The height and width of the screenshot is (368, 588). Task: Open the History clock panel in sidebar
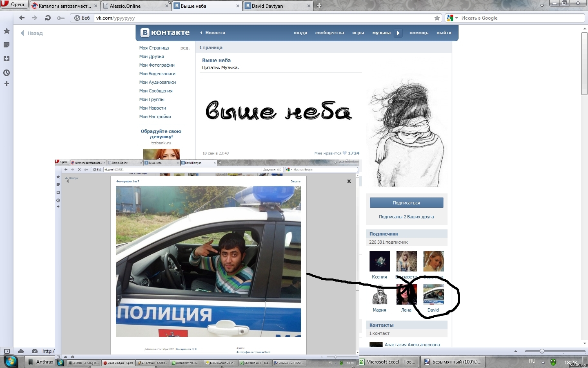(x=7, y=73)
